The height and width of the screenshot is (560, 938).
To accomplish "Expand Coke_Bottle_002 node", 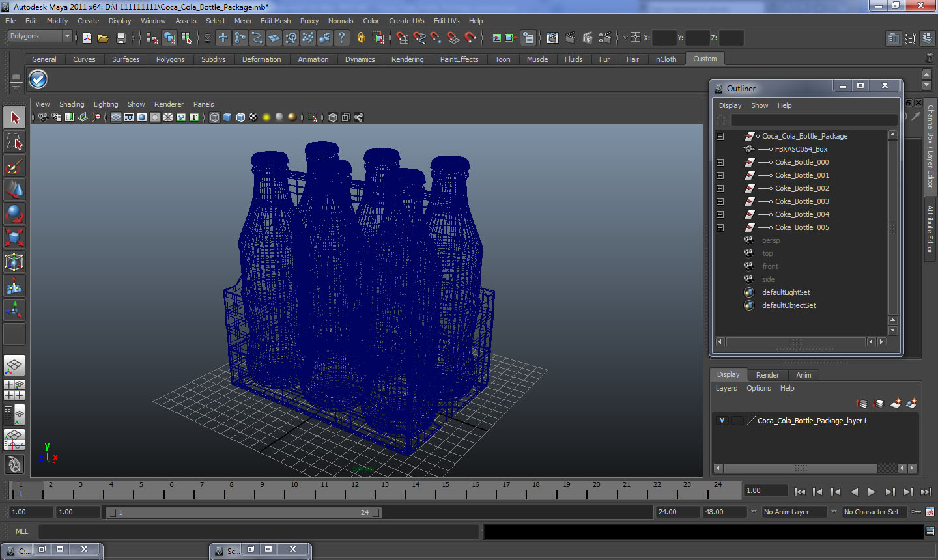I will pyautogui.click(x=720, y=188).
